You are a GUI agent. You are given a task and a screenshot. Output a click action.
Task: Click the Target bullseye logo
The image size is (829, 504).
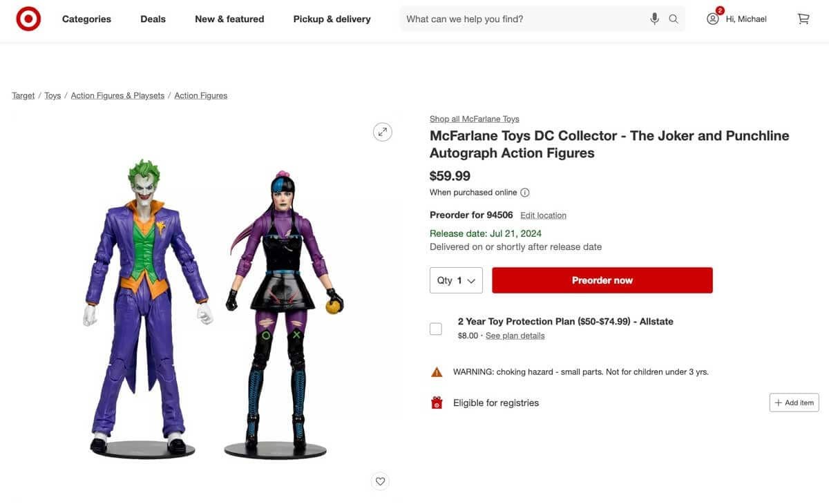point(28,19)
